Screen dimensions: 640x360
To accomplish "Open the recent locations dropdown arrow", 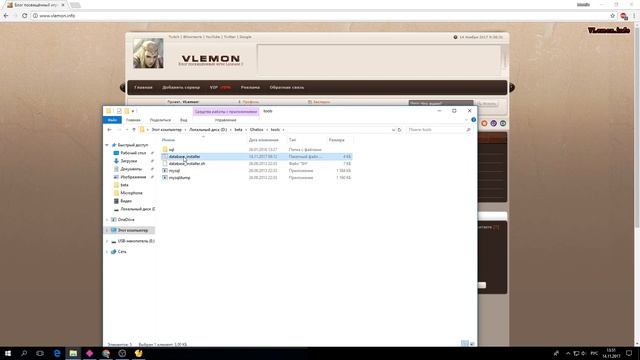I will coord(127,130).
